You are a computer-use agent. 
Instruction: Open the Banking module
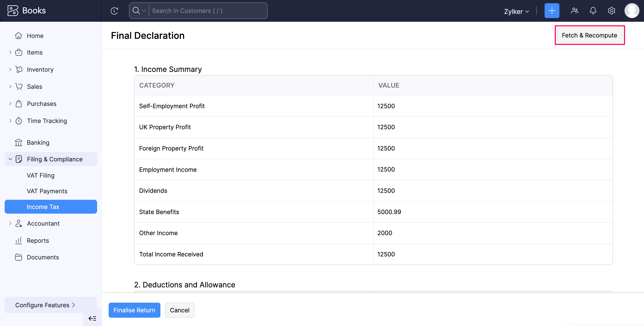[38, 142]
